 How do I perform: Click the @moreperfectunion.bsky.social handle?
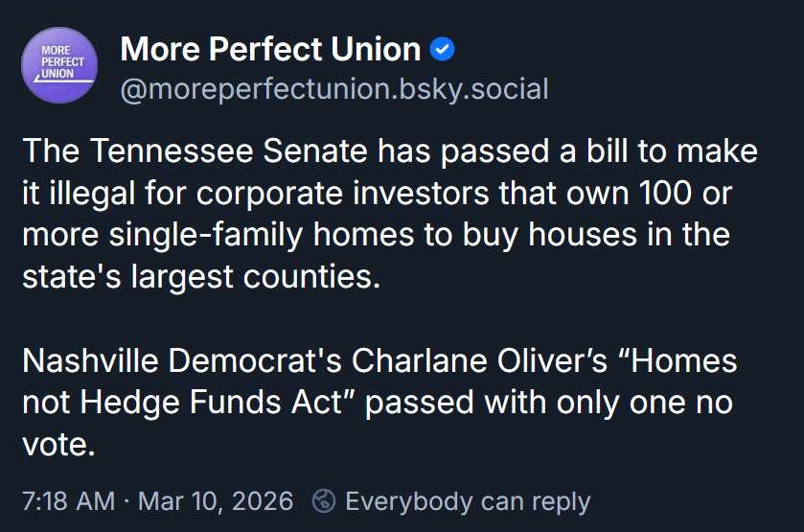pyautogui.click(x=333, y=89)
